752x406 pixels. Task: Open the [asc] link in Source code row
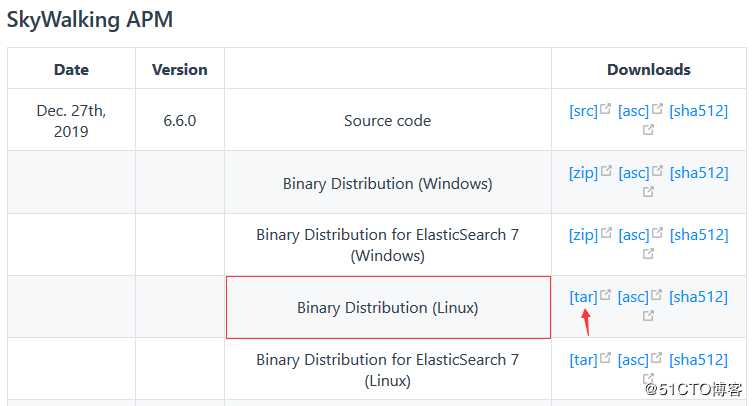[x=633, y=111]
